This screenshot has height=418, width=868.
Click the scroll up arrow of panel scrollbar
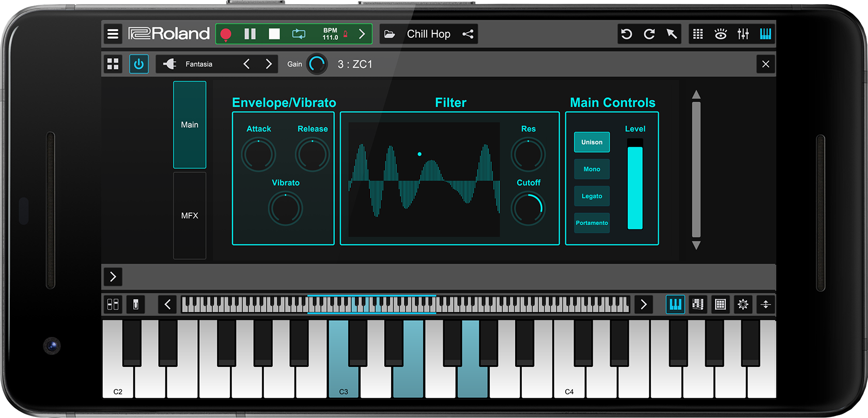[696, 95]
